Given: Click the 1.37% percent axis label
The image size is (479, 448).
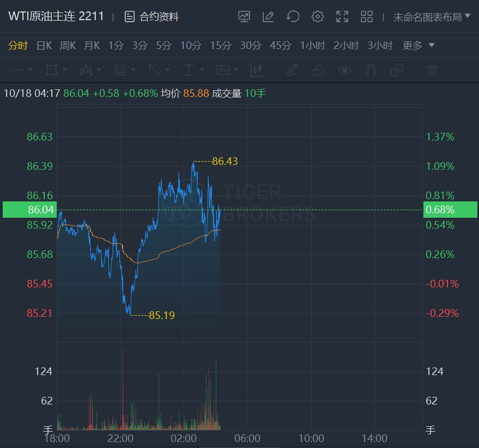Looking at the screenshot, I should [440, 137].
